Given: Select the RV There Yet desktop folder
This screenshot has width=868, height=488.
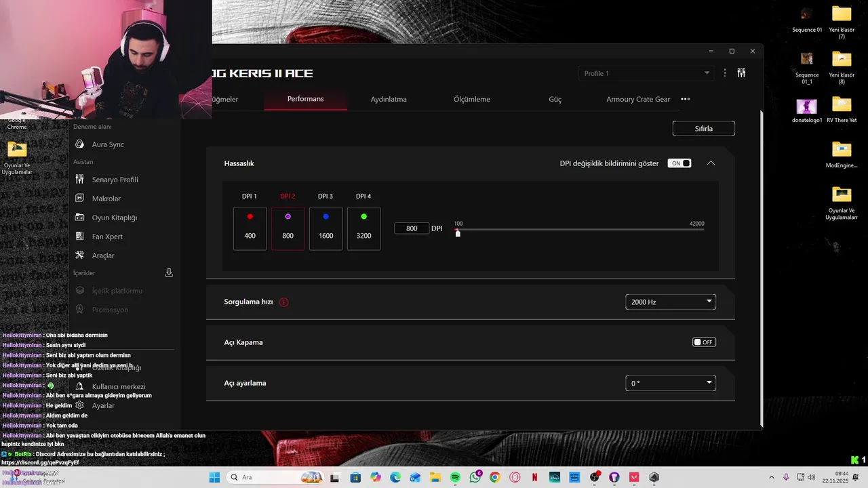Looking at the screenshot, I should coord(842,110).
